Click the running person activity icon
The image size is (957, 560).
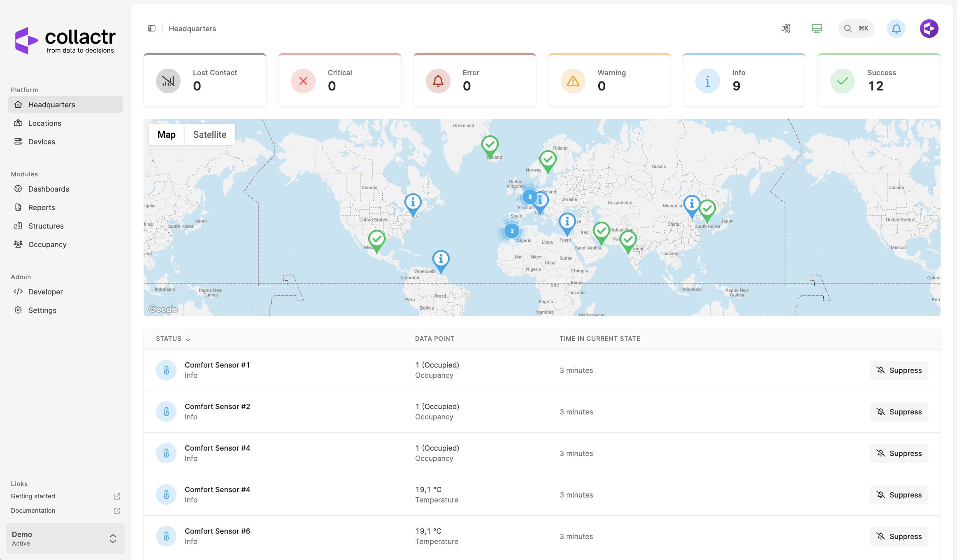point(786,28)
